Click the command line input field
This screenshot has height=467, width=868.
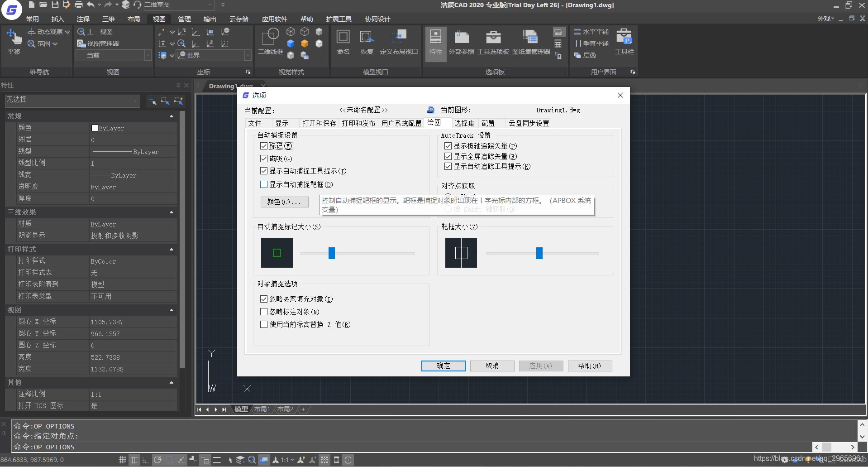tap(412, 447)
